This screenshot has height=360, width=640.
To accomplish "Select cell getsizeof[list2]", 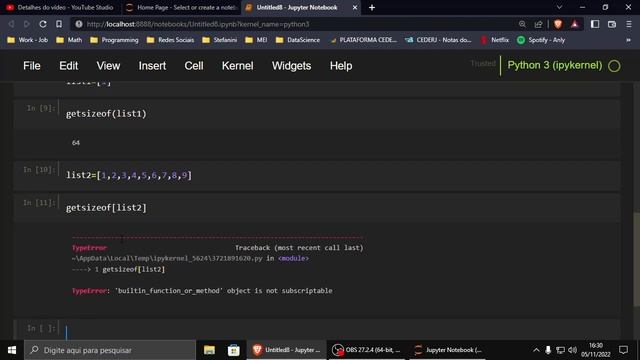I will point(317,208).
